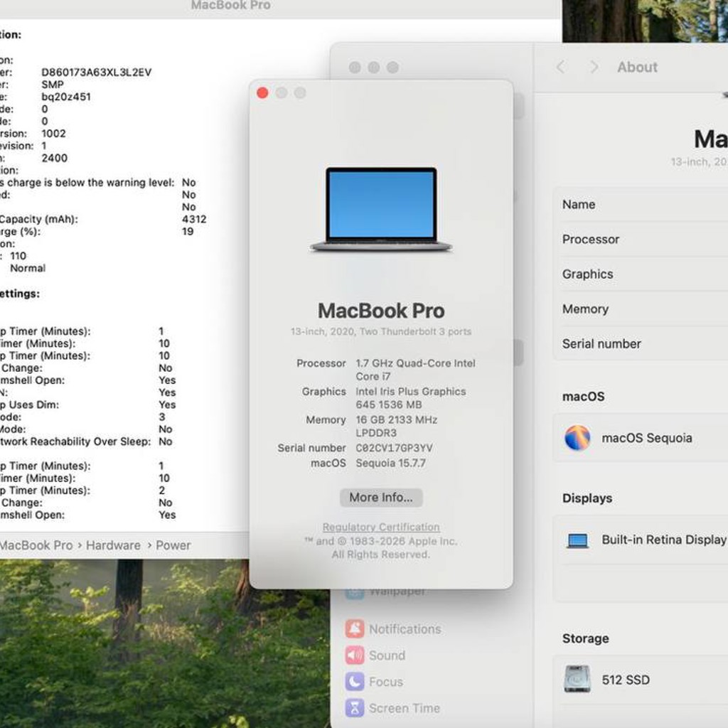This screenshot has height=728, width=728.
Task: Click the MacBook Pro laptop image
Action: pos(381,210)
